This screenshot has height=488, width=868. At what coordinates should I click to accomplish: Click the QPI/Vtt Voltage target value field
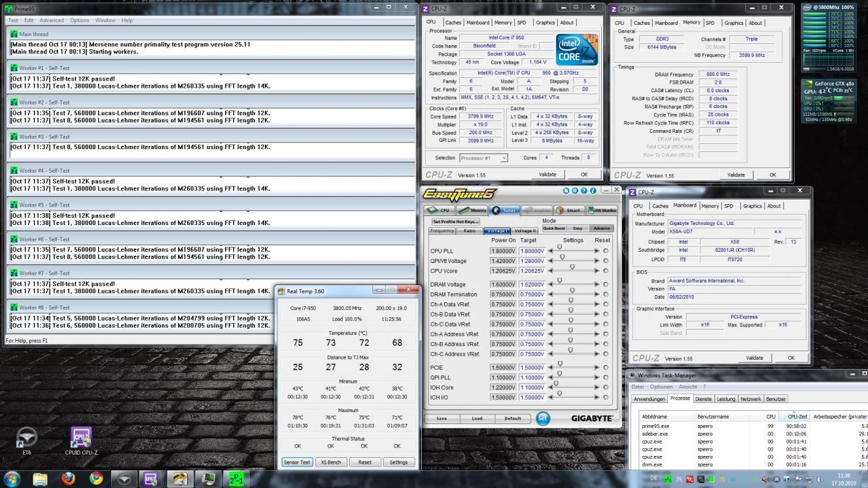(x=531, y=261)
